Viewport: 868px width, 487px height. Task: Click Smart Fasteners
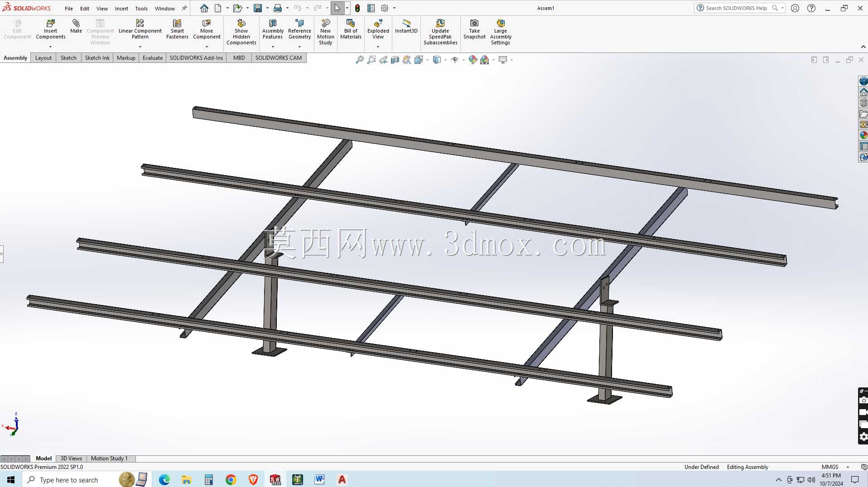pos(177,29)
